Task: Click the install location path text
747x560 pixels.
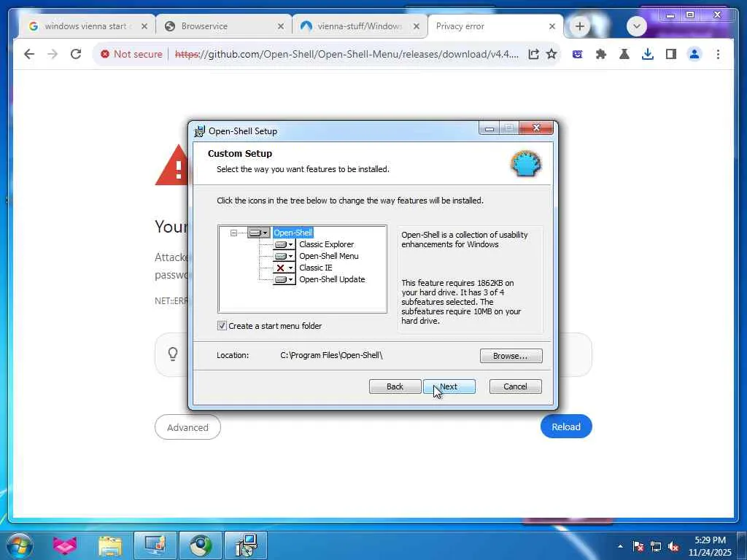Action: point(331,355)
